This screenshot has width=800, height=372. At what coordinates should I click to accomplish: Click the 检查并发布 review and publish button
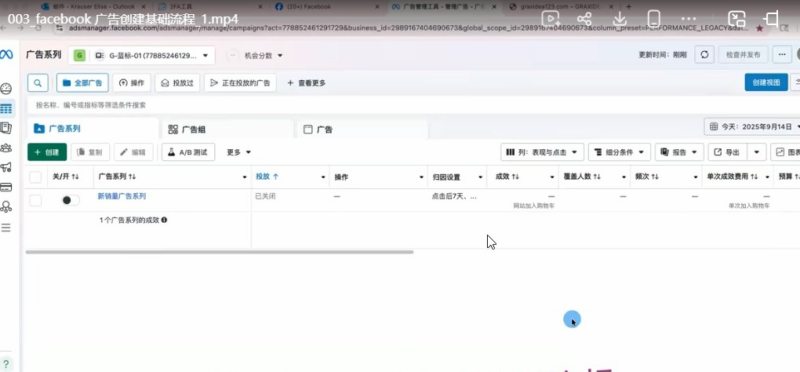743,55
